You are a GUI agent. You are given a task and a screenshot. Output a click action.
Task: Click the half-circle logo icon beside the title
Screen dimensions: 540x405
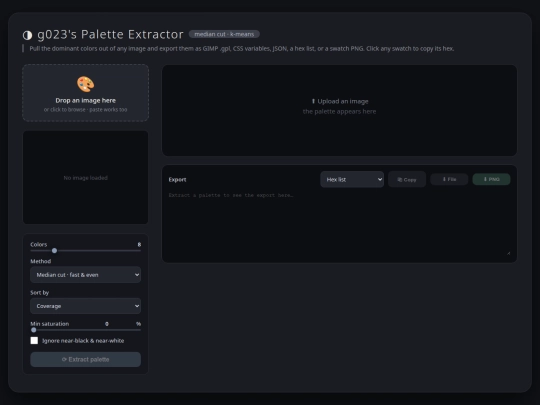(27, 35)
